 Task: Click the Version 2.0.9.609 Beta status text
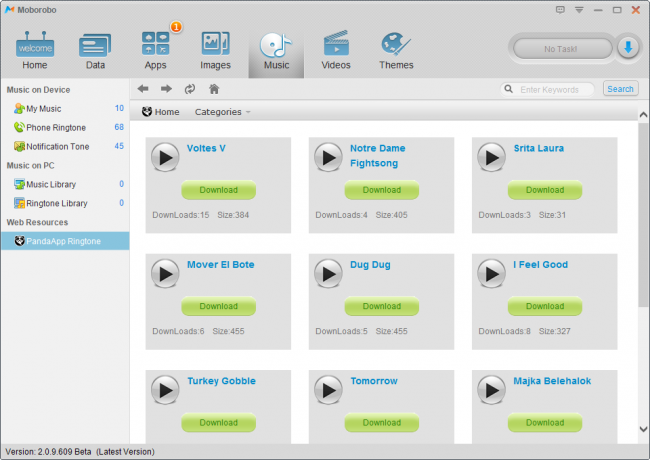pyautogui.click(x=80, y=452)
